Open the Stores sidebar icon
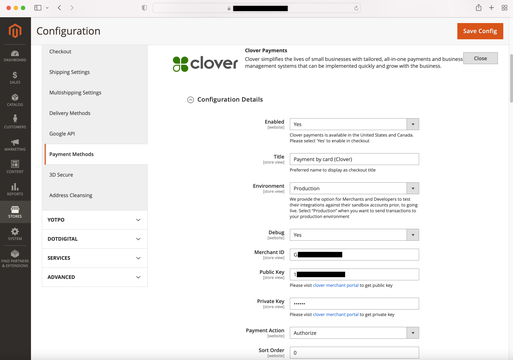 click(15, 212)
